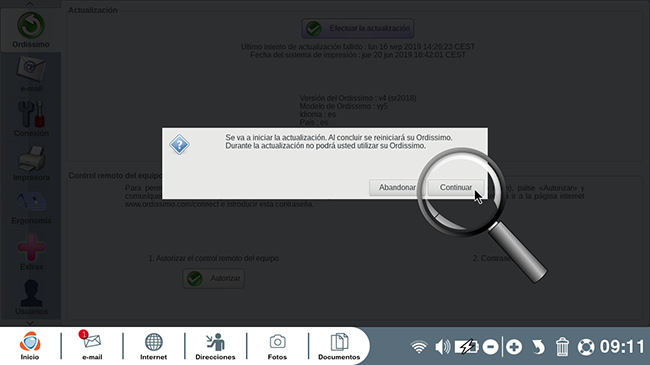Open Direcciones contacts app
Viewport: 650px width, 365px height.
point(215,346)
